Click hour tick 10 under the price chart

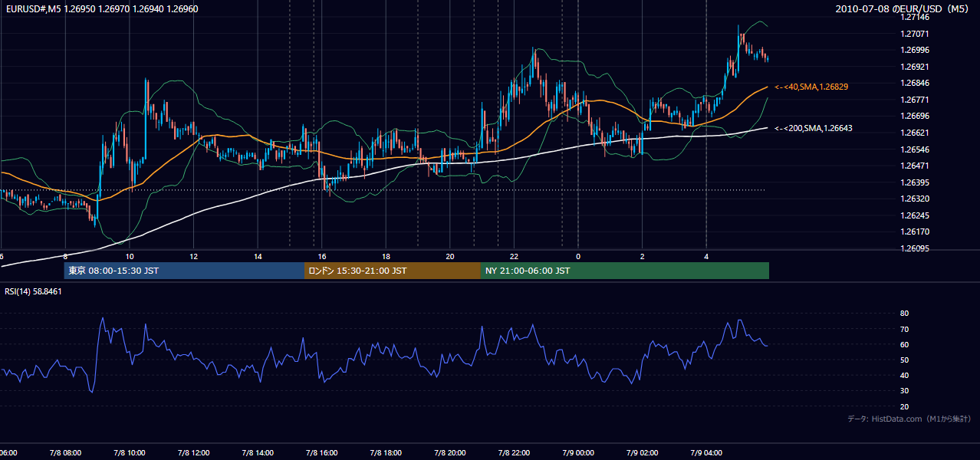130,256
